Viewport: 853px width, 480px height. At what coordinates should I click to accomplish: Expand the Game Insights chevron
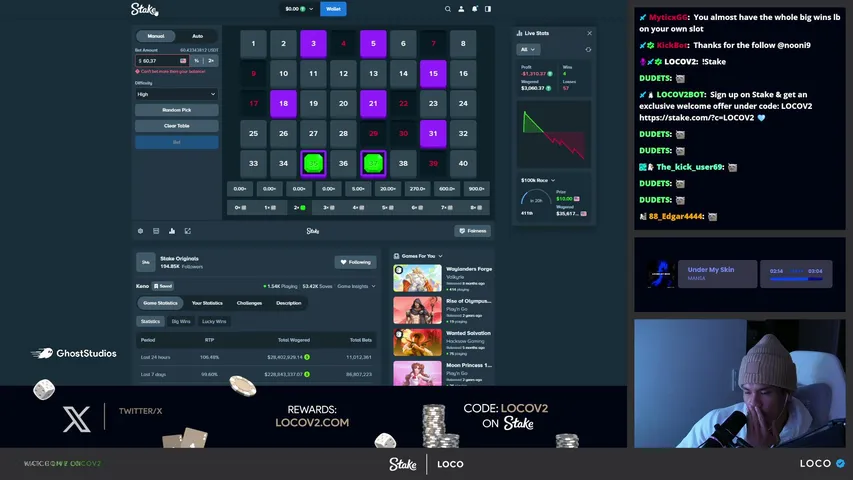(373, 286)
